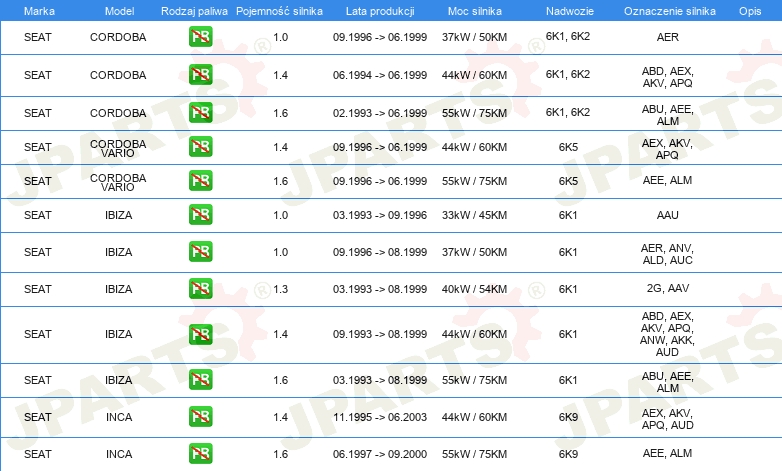Click date range 03.1993 -> 08.1999 in Ibiza 1.6 row
Screen dimensions: 782x471
380,380
